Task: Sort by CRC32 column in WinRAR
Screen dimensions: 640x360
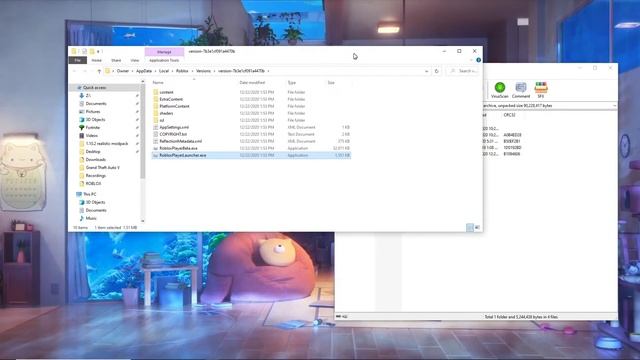Action: [509, 115]
